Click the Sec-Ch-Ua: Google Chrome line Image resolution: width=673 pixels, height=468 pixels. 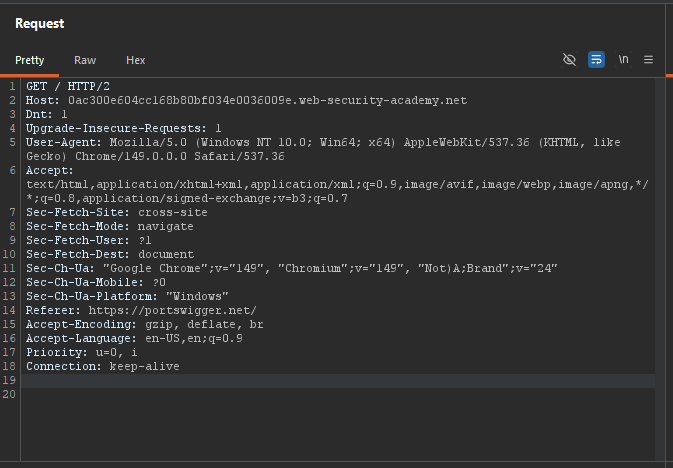tap(292, 268)
